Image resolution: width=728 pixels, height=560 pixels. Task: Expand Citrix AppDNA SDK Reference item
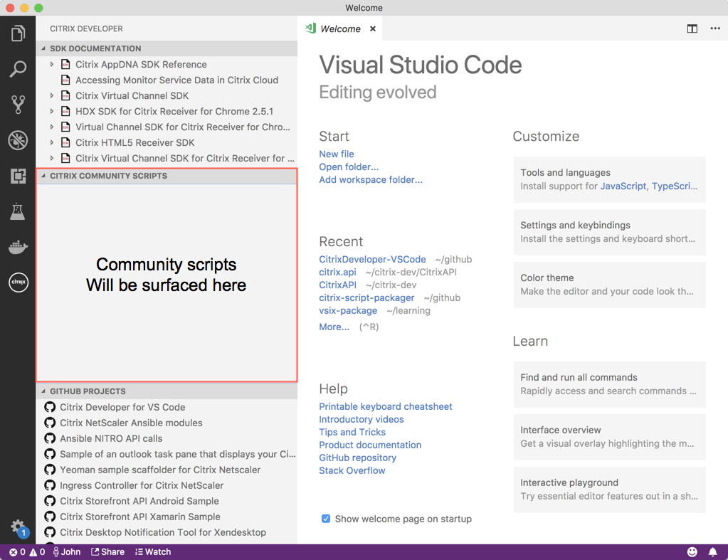pos(52,64)
